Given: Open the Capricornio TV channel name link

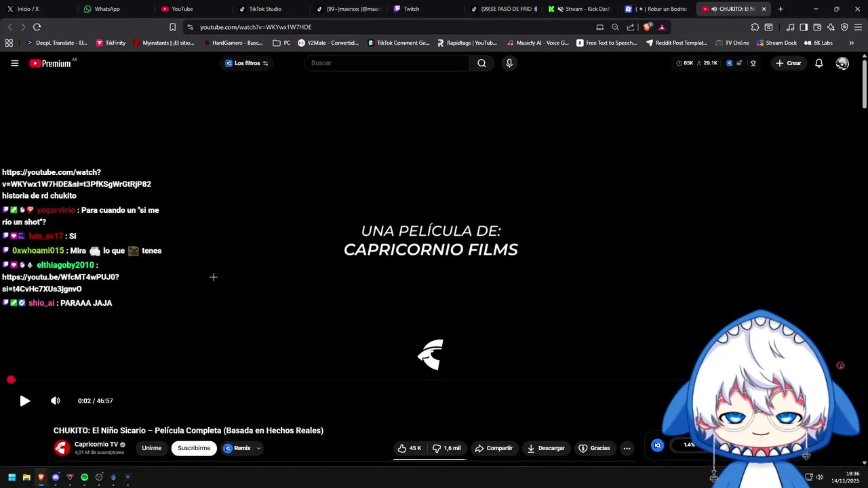Looking at the screenshot, I should [96, 445].
